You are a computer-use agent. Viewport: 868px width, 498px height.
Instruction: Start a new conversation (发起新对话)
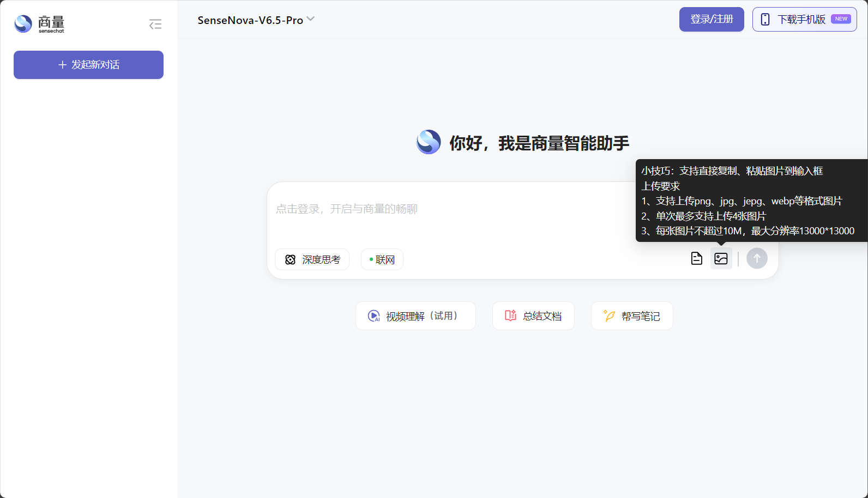tap(88, 65)
